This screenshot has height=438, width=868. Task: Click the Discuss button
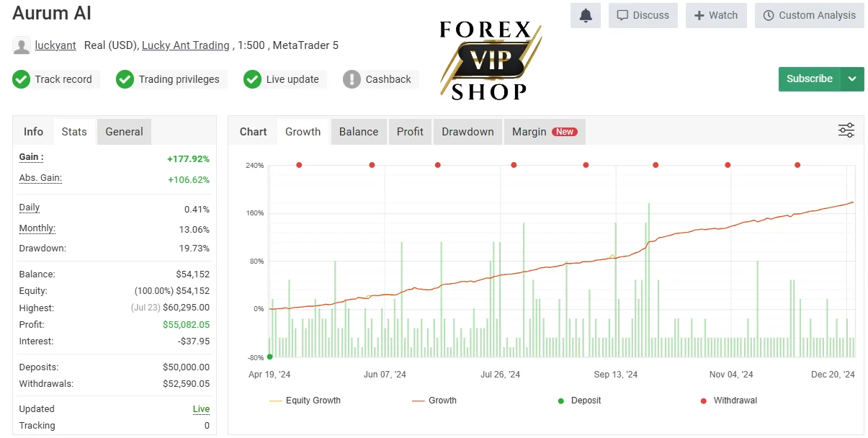[643, 15]
